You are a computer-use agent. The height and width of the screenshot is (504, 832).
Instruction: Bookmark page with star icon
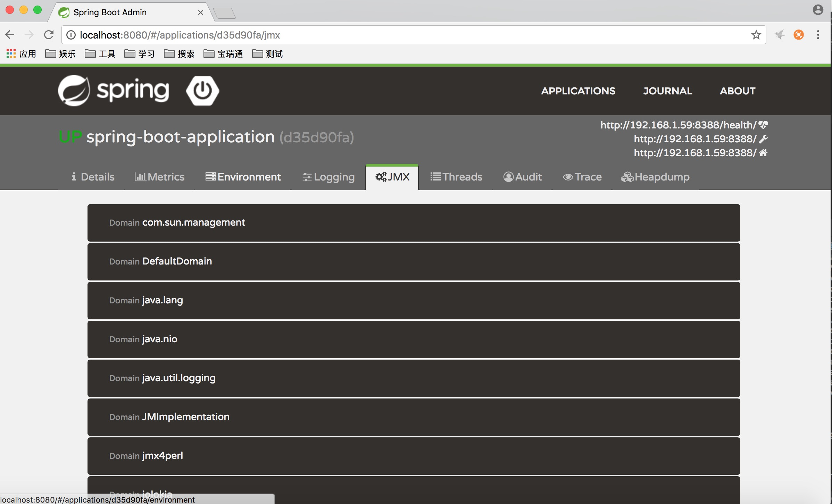[x=756, y=35]
